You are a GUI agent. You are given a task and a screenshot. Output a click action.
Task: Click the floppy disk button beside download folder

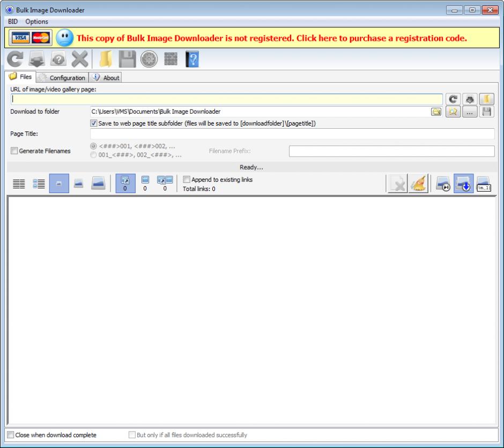coord(486,112)
